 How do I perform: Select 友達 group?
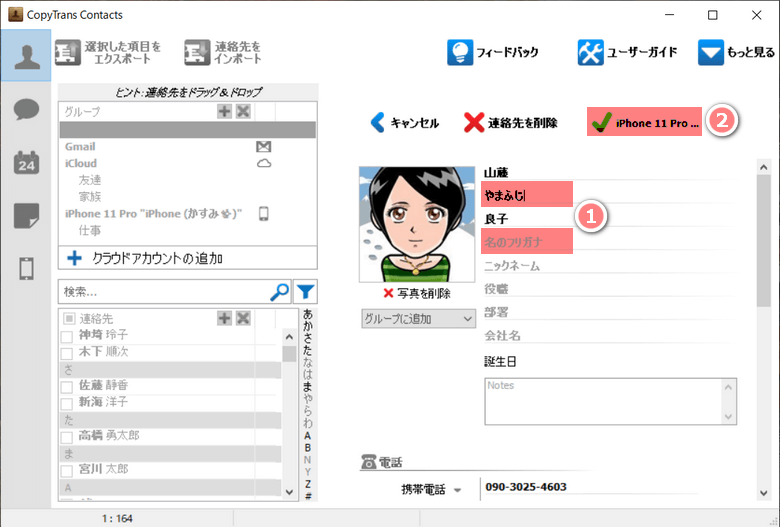tap(90, 180)
